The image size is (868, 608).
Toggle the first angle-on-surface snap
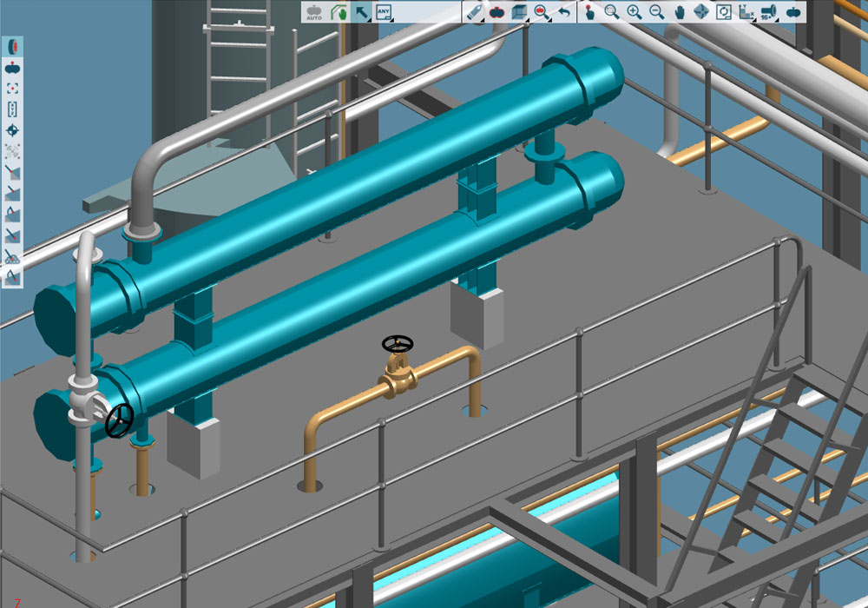tap(12, 215)
